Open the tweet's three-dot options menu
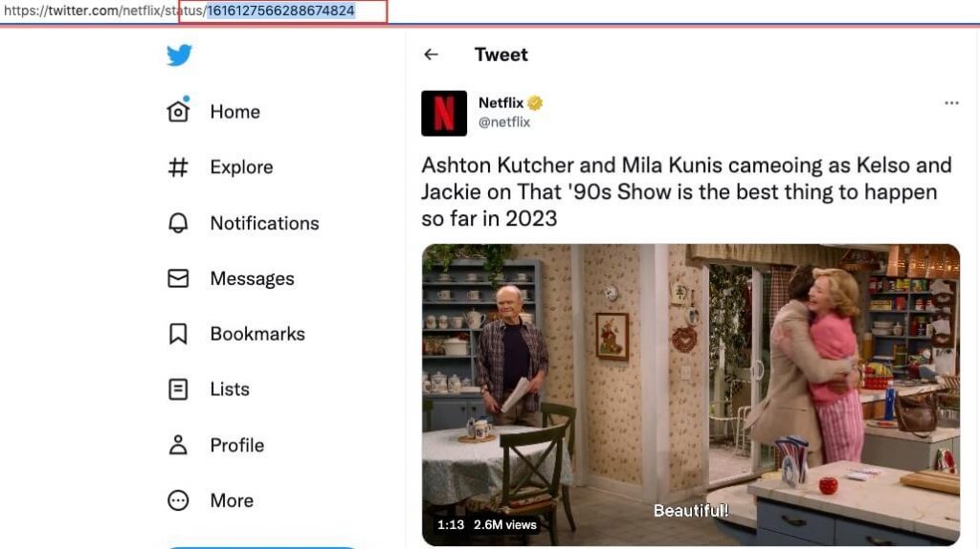 951,103
